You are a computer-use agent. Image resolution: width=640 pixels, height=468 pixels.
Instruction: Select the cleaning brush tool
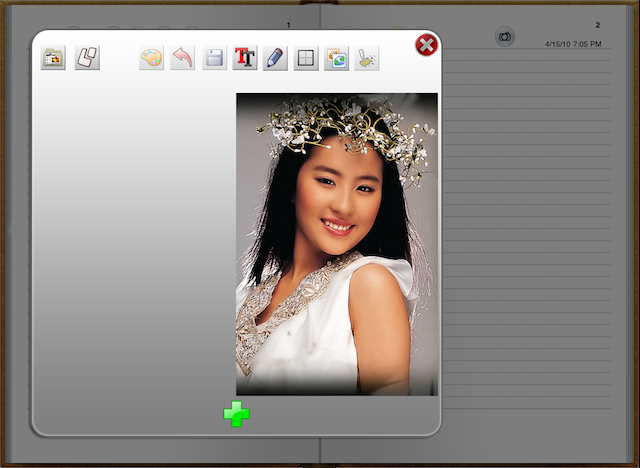367,58
